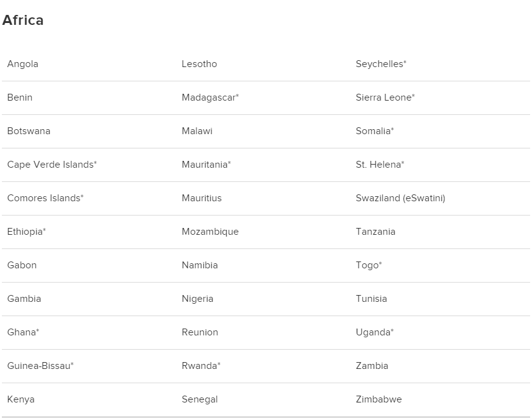Click the Guinea-Bissau entry
The image size is (532, 418).
point(40,366)
